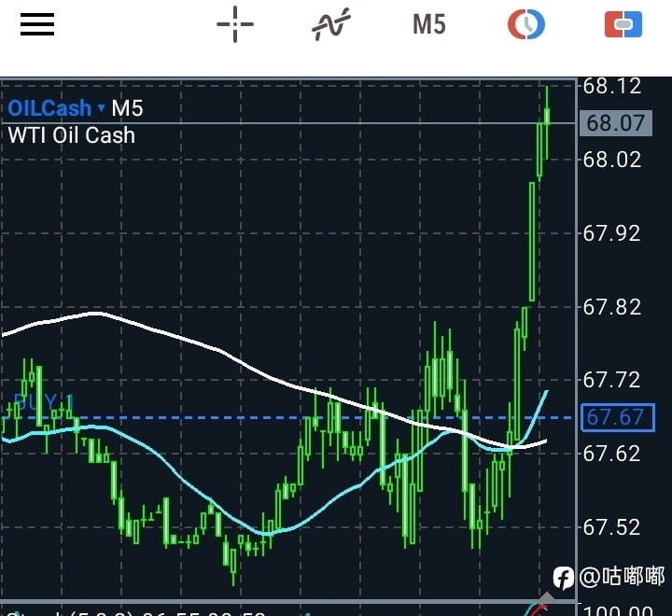Change the M5 timeframe in toolbar
Image resolution: width=672 pixels, height=616 pixels.
tap(429, 24)
